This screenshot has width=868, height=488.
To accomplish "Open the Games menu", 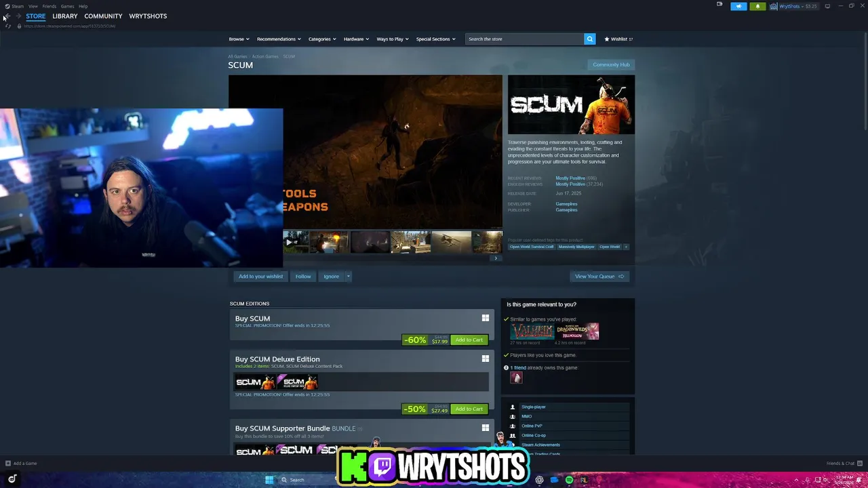I will [x=67, y=6].
